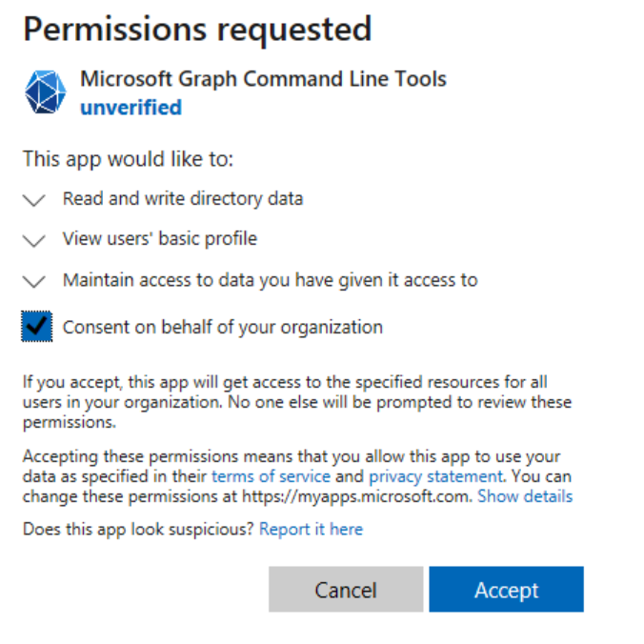
Task: Open the privacy statement link
Action: (435, 476)
